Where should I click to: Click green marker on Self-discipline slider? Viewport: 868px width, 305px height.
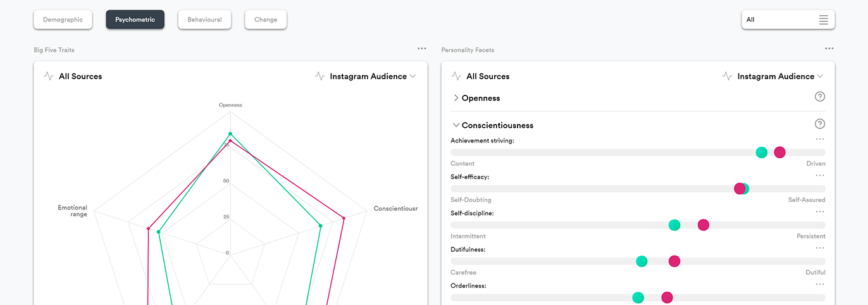tap(674, 225)
